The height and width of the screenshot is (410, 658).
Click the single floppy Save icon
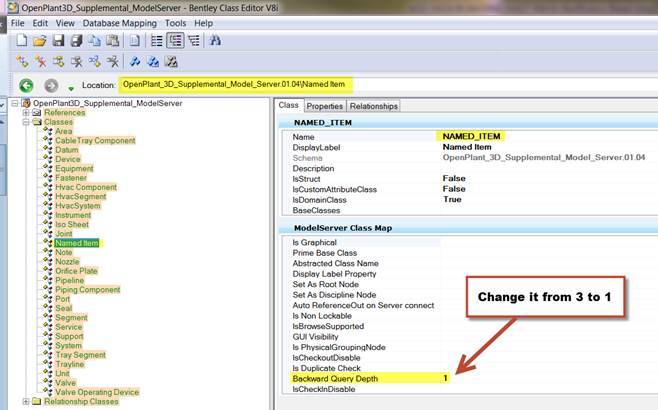coord(58,41)
